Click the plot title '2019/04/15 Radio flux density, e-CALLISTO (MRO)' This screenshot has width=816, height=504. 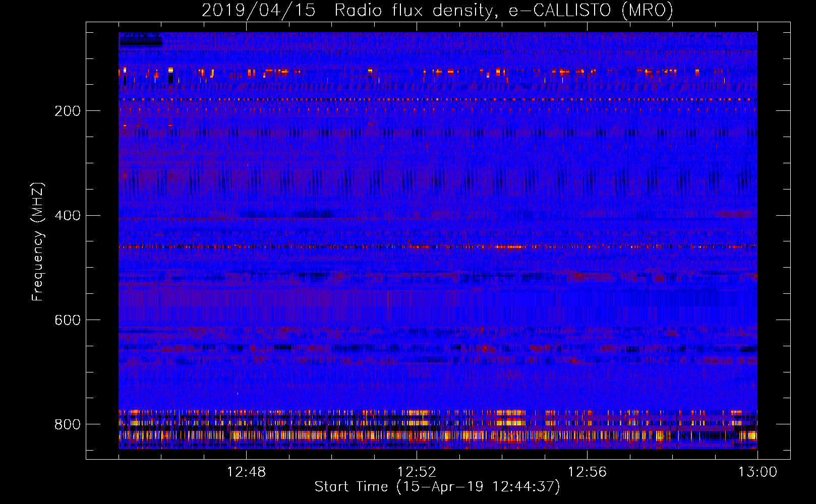tap(437, 10)
